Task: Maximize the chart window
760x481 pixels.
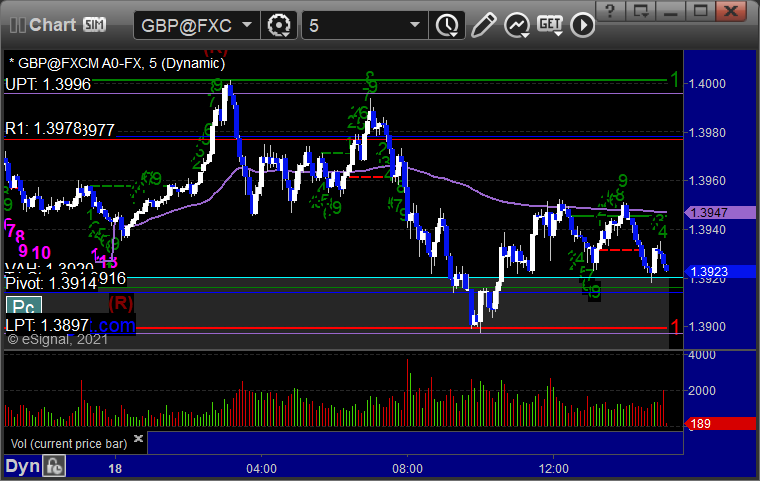Action: (700, 10)
